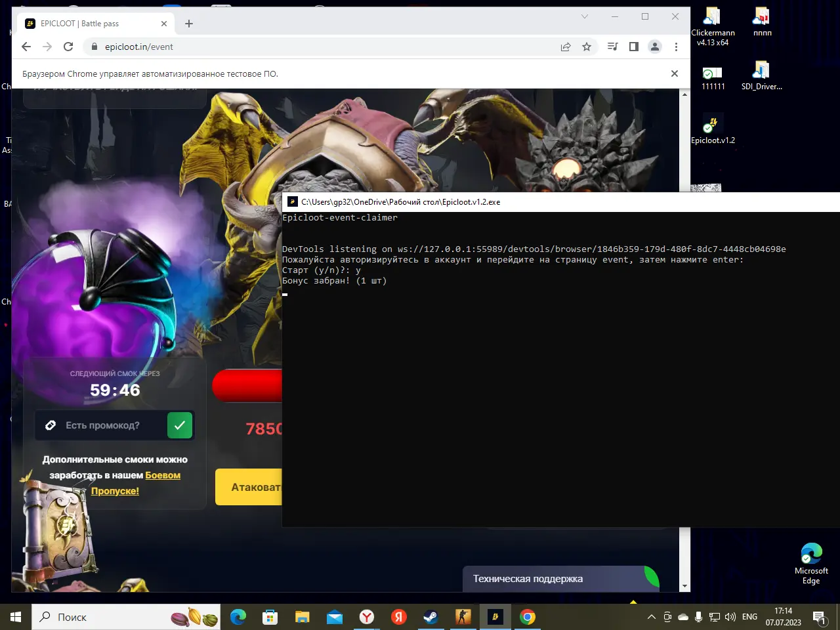Viewport: 840px width, 630px height.
Task: Open Chrome's three-dot menu
Action: pyautogui.click(x=676, y=47)
